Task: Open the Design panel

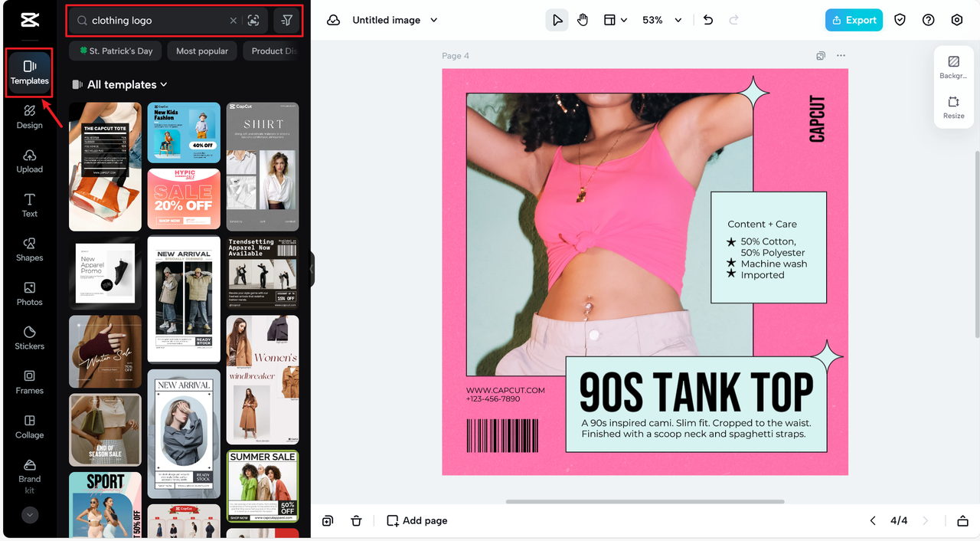Action: click(30, 116)
